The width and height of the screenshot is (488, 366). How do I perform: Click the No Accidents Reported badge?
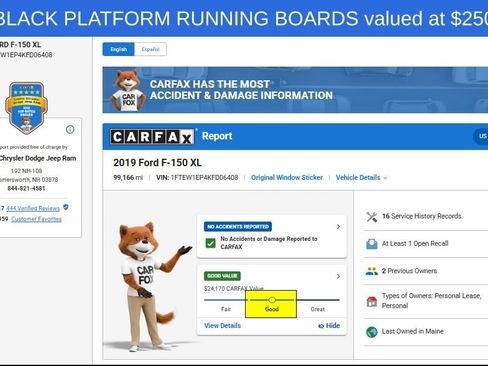click(238, 227)
